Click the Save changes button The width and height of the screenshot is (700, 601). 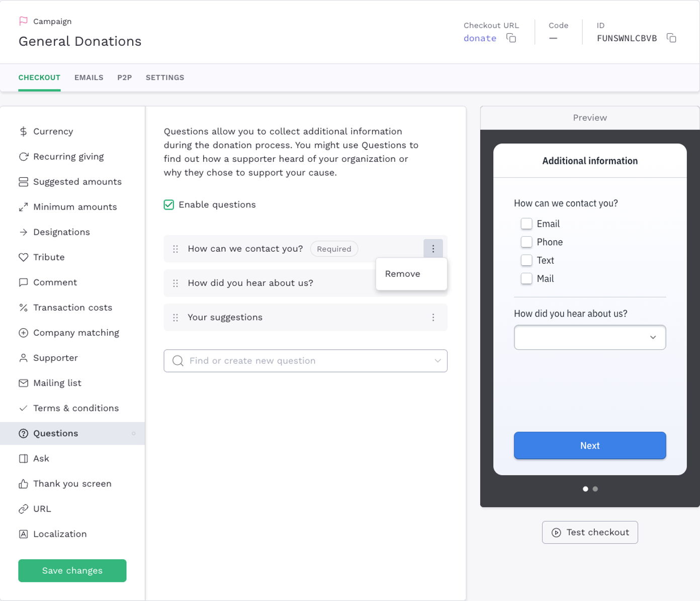(72, 571)
